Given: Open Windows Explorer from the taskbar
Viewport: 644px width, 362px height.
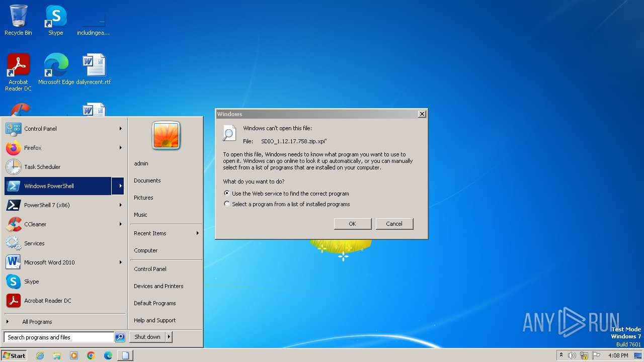Looking at the screenshot, I should coord(57,355).
